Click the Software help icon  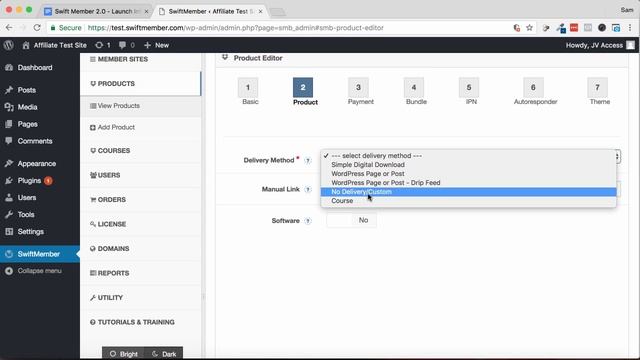pos(308,221)
